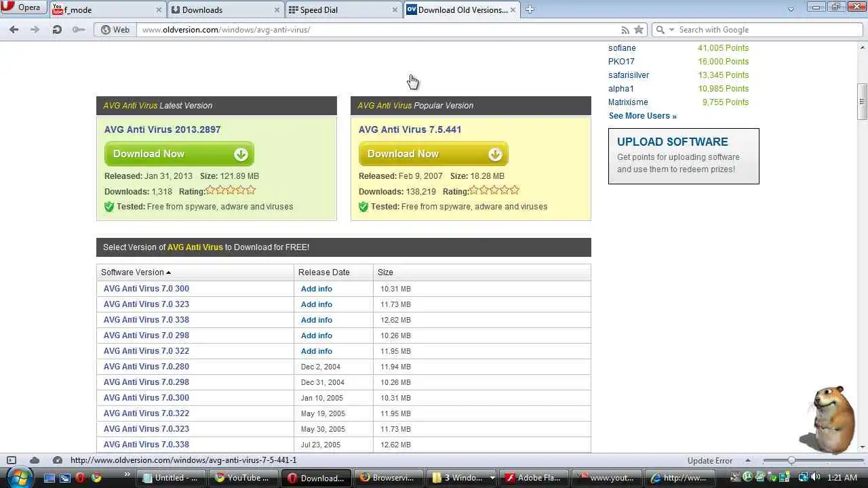The image size is (868, 488).
Task: Open the search engine dropdown arrow
Action: pyautogui.click(x=672, y=30)
